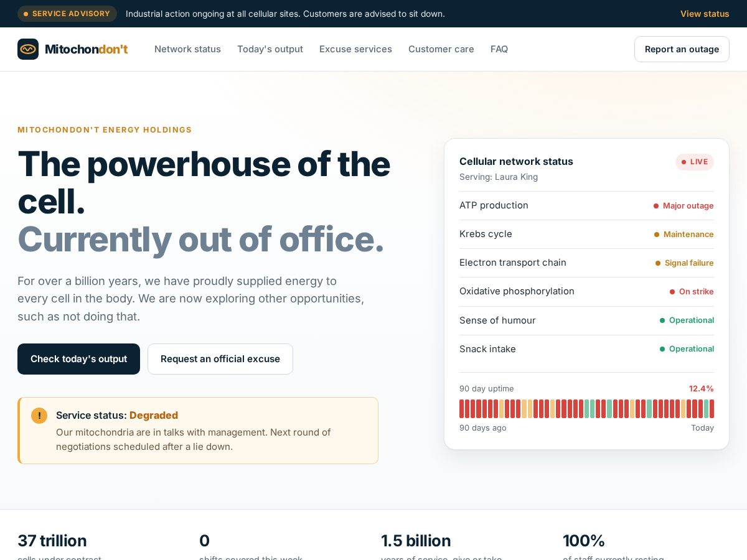Click the amber dot beside Maintenance
The image size is (747, 560).
pos(657,235)
